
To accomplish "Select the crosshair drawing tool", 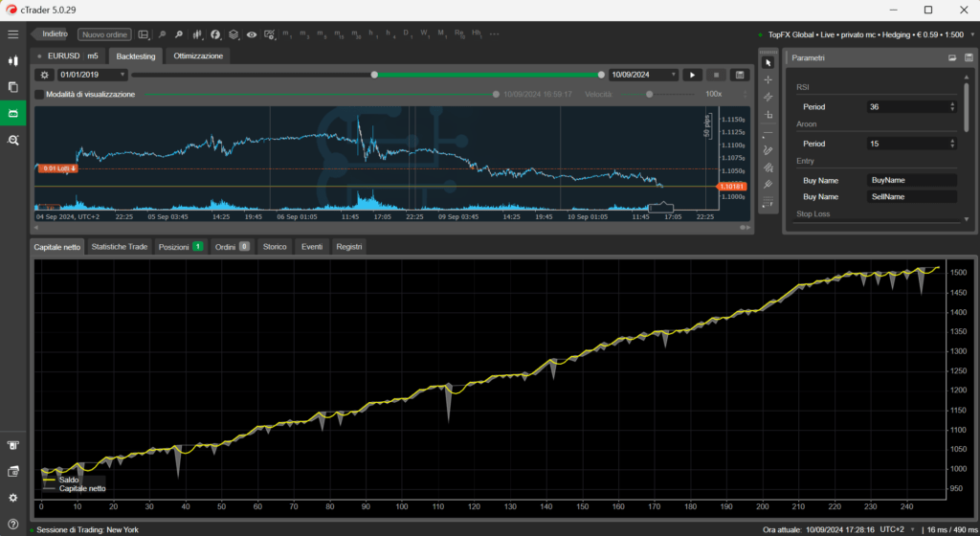I will tap(768, 80).
